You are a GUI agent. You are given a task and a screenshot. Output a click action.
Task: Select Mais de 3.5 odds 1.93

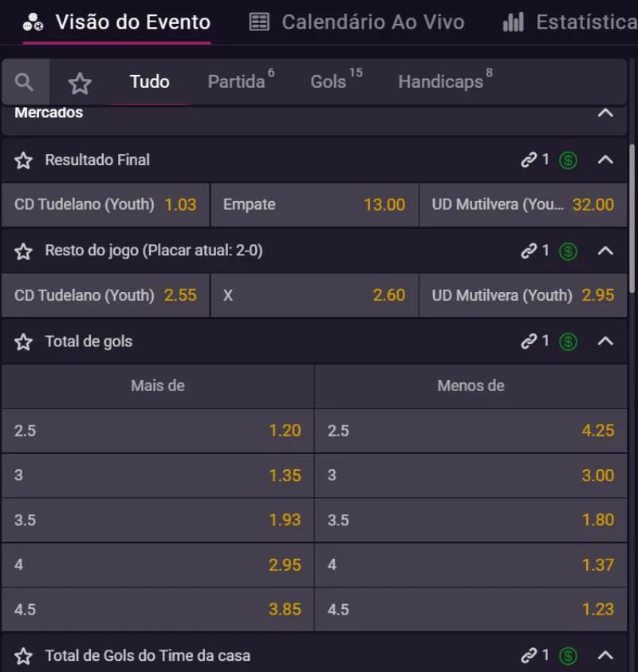coord(158,520)
